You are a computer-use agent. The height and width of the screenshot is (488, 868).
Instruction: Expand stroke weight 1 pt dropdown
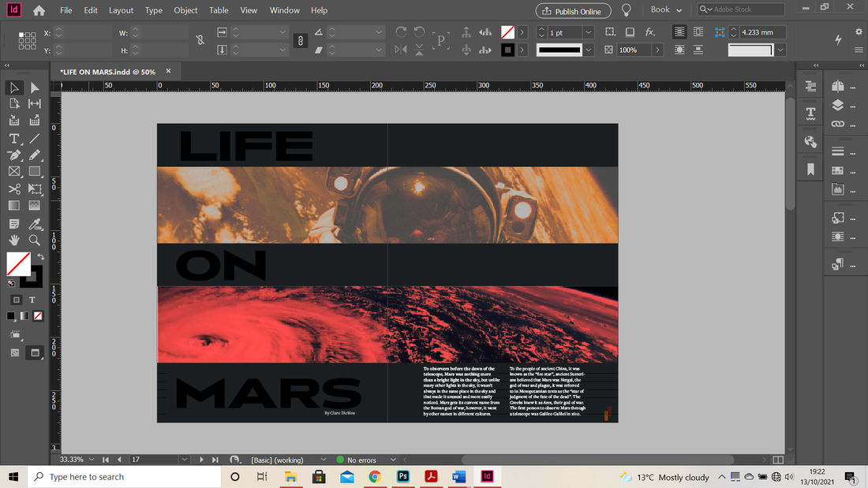[x=589, y=32]
